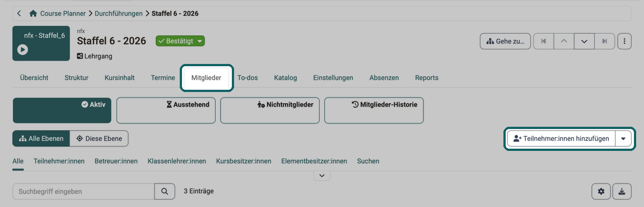Toggle Diese Ebene scope

click(99, 139)
